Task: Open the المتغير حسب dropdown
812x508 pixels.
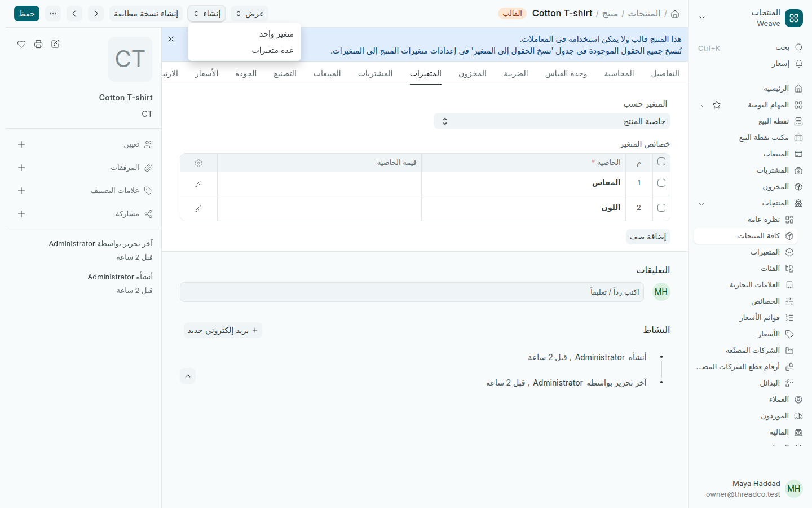Action: [552, 121]
